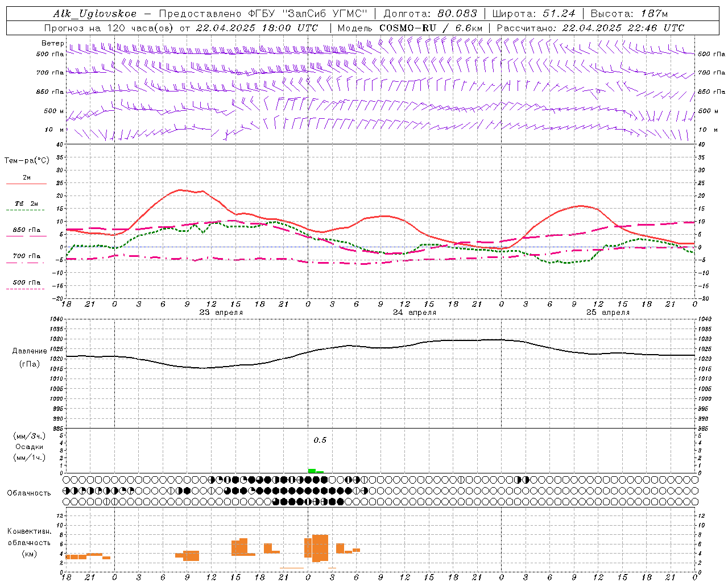Viewport: 728px width, 582px height.
Task: Click the Тем-ра(°C) axis title
Action: [27, 160]
